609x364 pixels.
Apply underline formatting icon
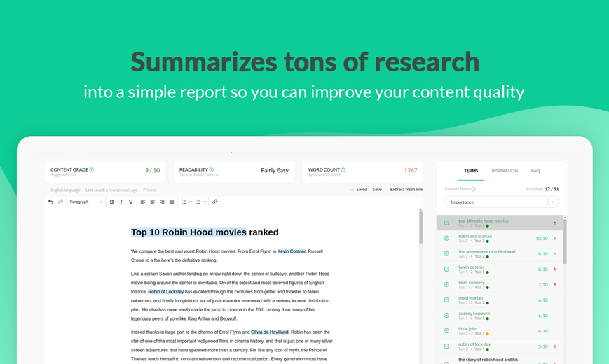131,202
